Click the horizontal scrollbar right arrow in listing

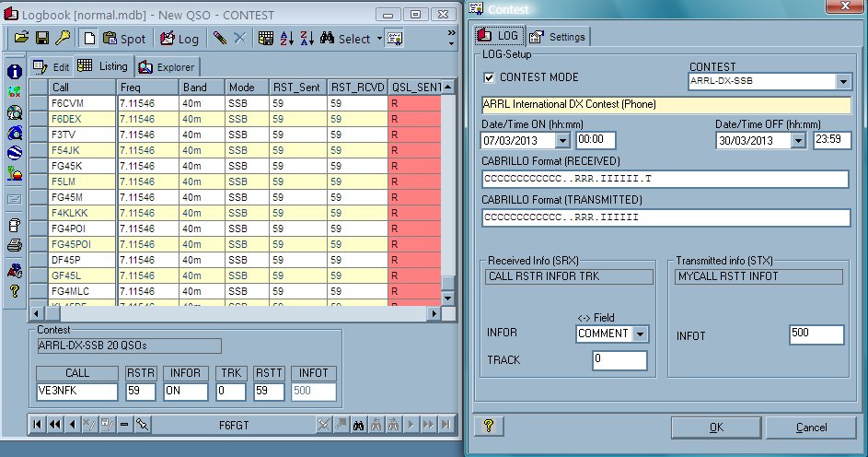(434, 313)
